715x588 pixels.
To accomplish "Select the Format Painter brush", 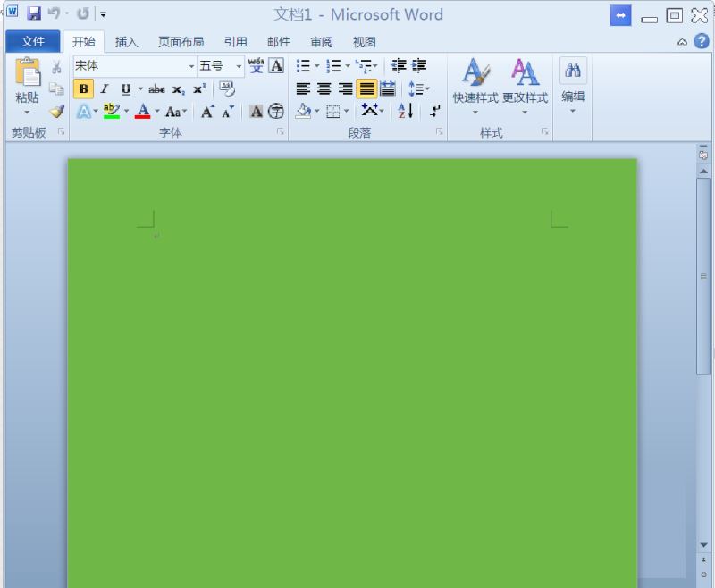I will click(57, 111).
